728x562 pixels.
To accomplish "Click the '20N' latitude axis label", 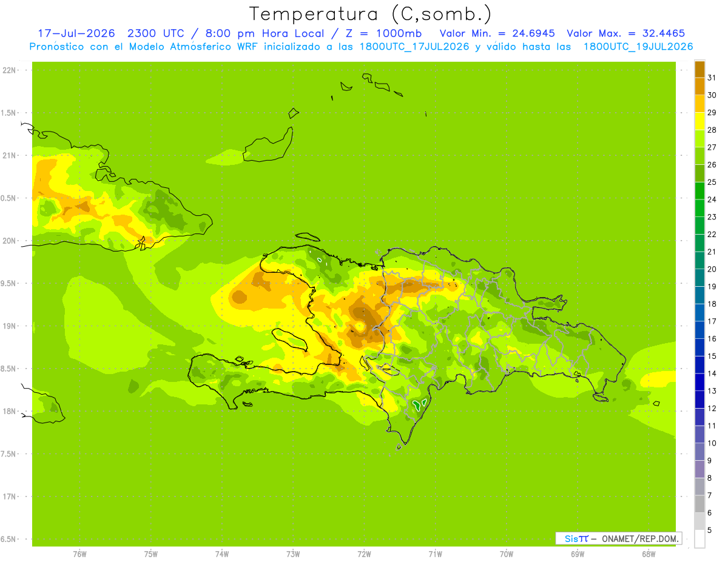I will point(8,241).
